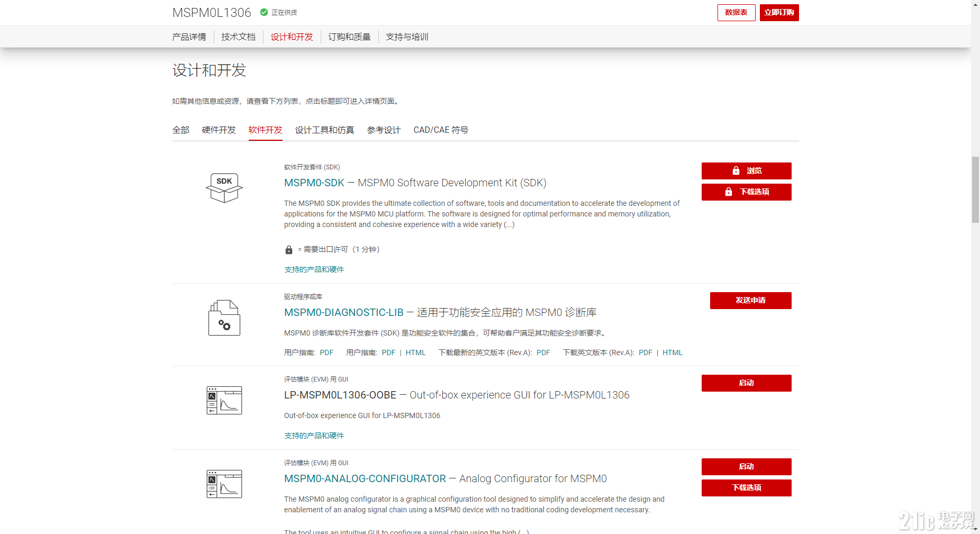Click the 立即订购 order now button
Viewport: 980px width, 534px height.
click(779, 13)
